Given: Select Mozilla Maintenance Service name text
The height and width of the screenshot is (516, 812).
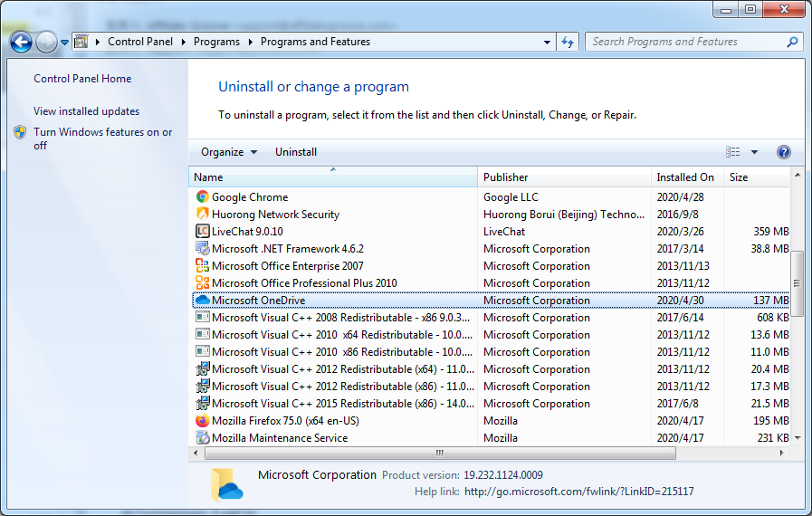Looking at the screenshot, I should 280,438.
